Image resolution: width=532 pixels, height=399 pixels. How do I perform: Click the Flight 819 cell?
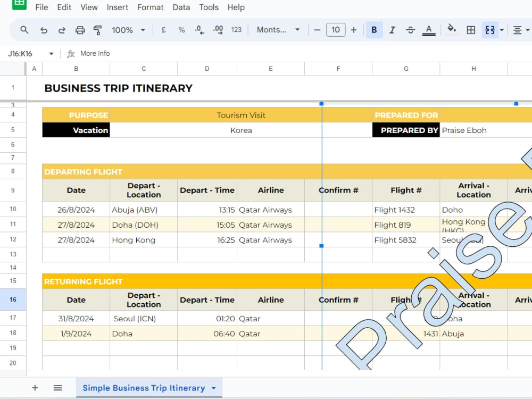click(406, 225)
